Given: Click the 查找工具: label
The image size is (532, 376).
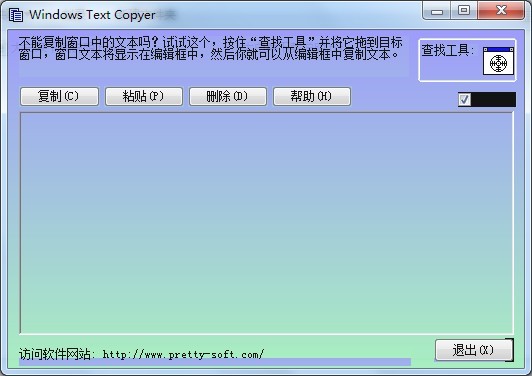Looking at the screenshot, I should (x=448, y=51).
